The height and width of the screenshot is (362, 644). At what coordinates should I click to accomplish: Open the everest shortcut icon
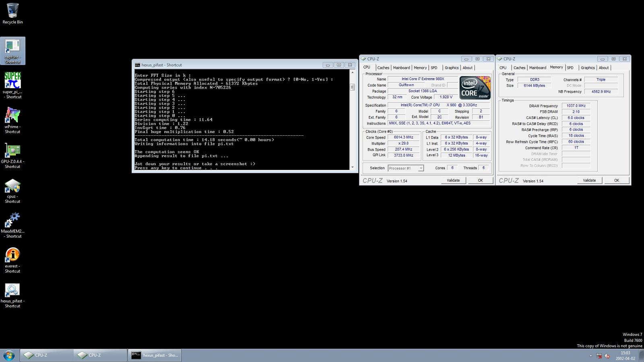coord(12,260)
